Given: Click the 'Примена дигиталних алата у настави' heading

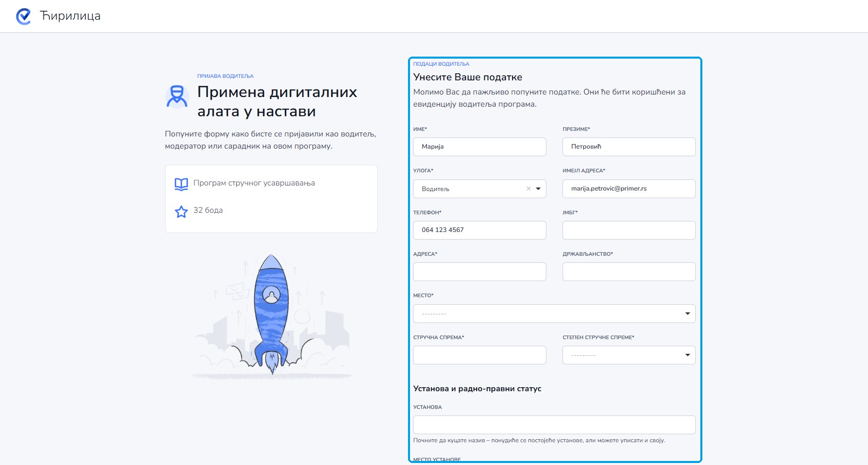Looking at the screenshot, I should coord(277,102).
